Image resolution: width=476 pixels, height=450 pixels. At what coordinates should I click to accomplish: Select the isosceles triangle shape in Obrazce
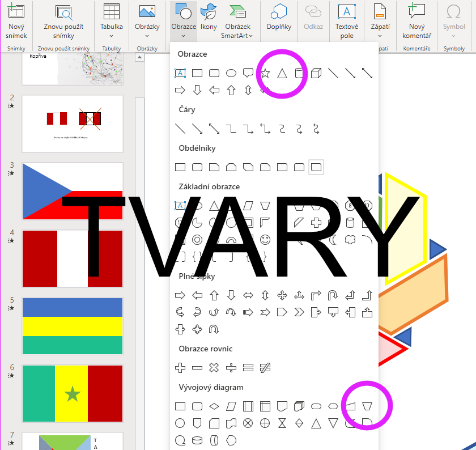click(282, 73)
